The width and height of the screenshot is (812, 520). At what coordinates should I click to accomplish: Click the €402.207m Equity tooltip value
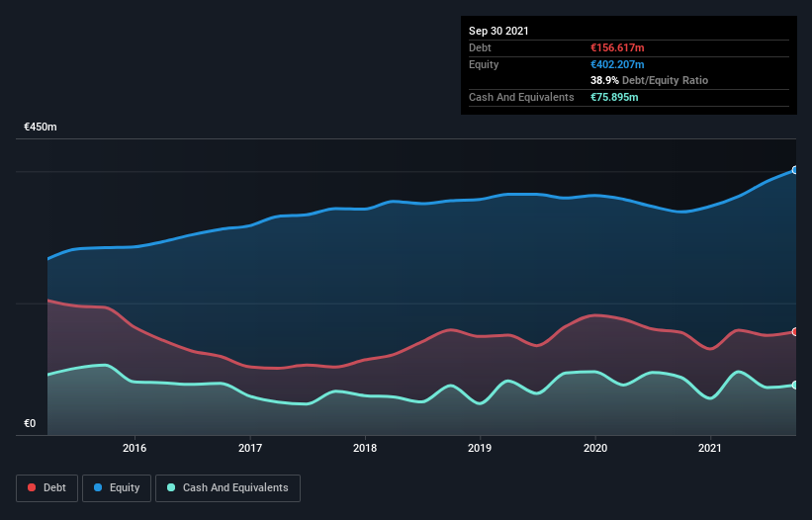(x=617, y=64)
